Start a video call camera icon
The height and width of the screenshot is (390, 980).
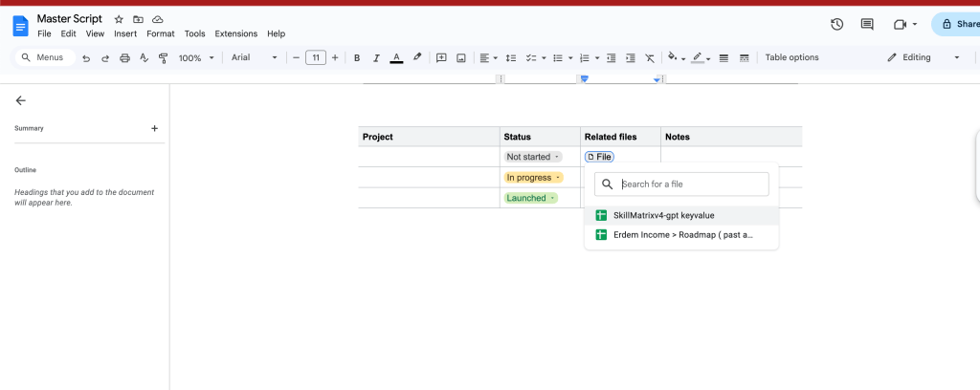(900, 24)
